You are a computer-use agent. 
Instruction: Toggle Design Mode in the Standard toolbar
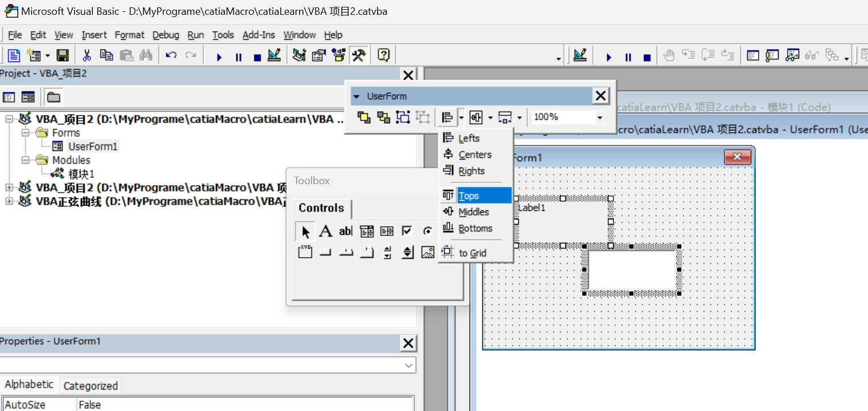coord(275,55)
